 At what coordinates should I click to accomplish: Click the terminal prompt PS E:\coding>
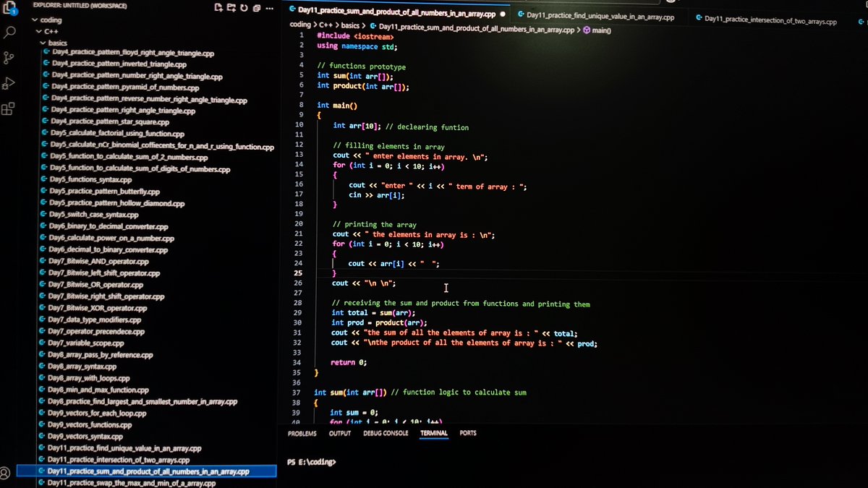312,461
